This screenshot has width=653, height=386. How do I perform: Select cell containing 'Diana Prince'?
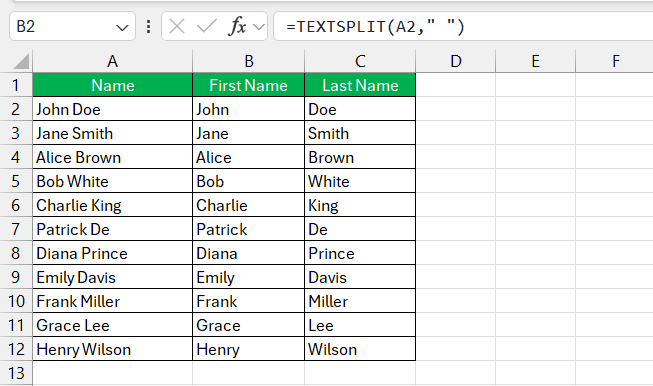point(112,253)
